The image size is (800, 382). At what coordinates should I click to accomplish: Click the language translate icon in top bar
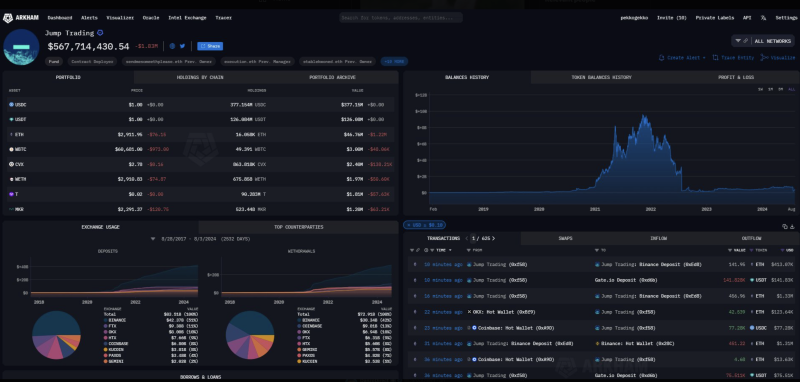pyautogui.click(x=763, y=18)
